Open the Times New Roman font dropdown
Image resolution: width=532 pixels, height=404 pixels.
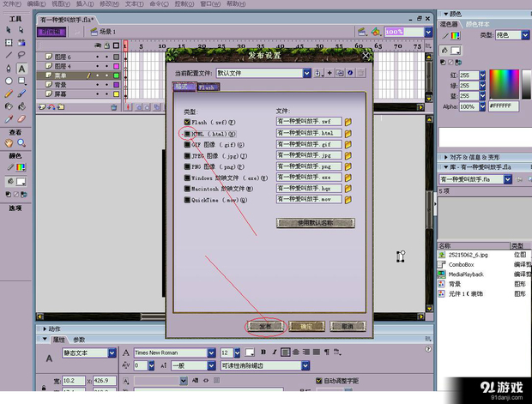pos(214,353)
